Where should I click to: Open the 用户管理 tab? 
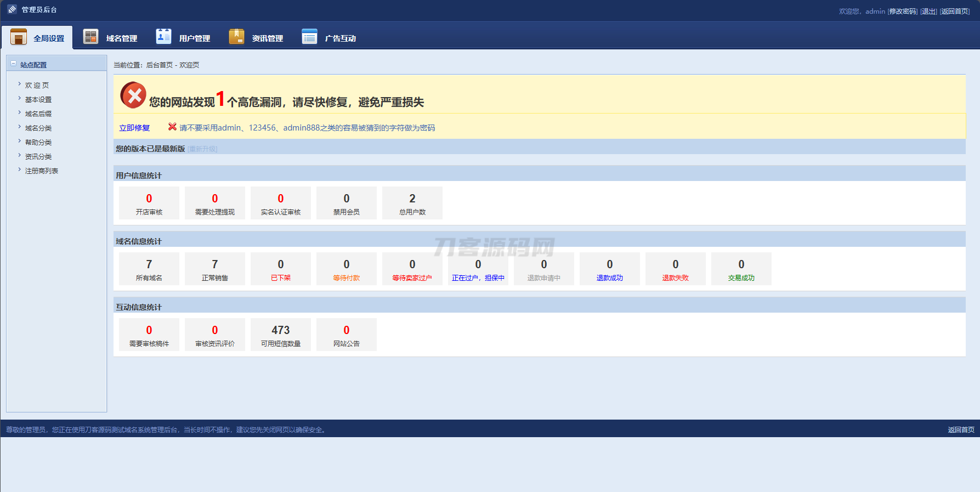(x=194, y=38)
